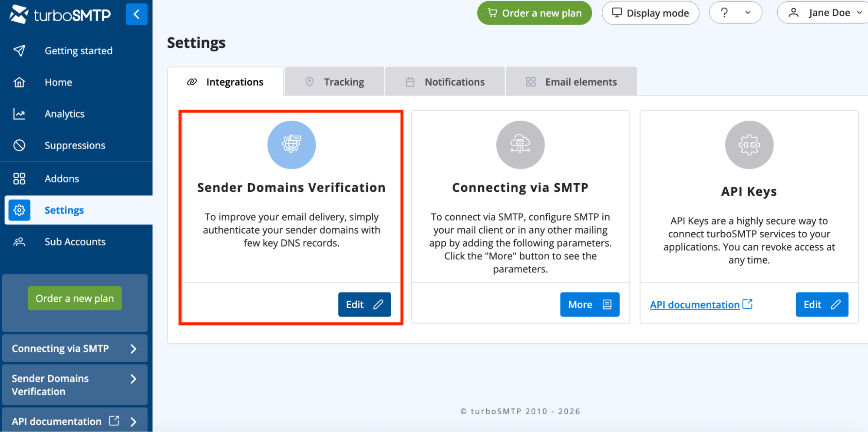
Task: Click the Connecting via SMTP cloud mail icon
Action: pyautogui.click(x=520, y=145)
